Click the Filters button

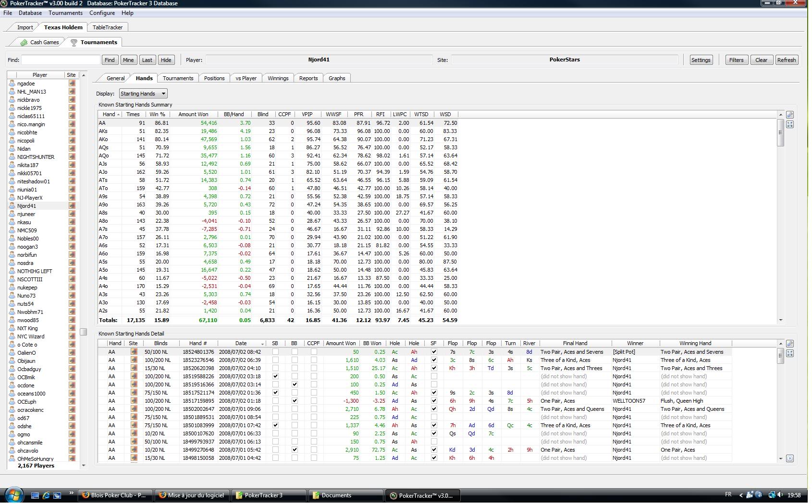click(736, 60)
